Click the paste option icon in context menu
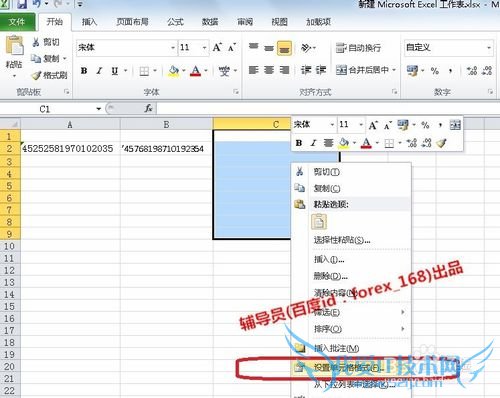 [x=319, y=222]
